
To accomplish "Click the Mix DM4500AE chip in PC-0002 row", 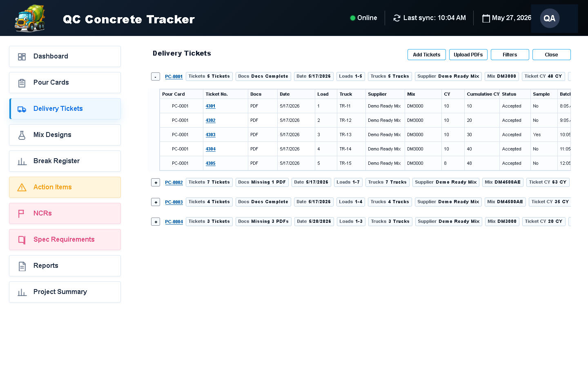I will pos(503,182).
